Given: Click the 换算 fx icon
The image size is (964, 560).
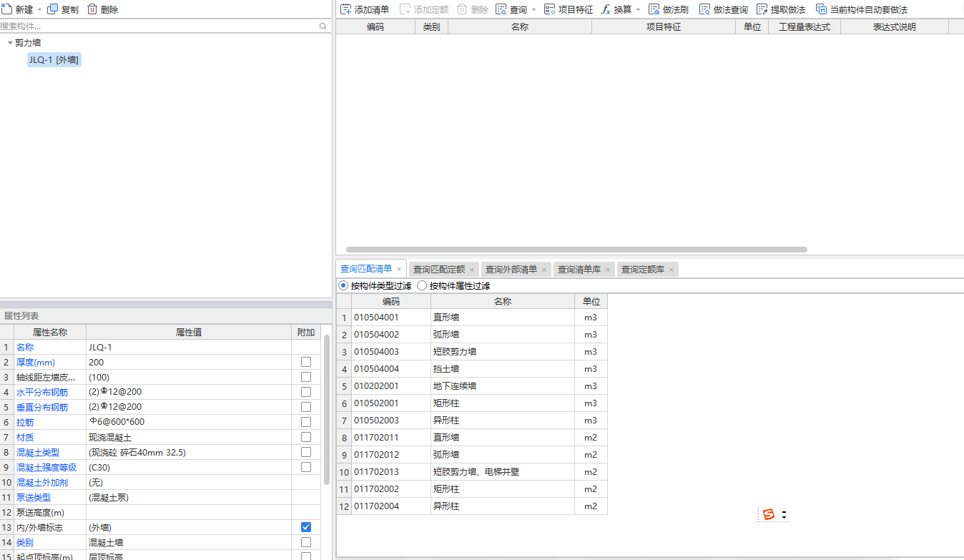Looking at the screenshot, I should click(606, 9).
